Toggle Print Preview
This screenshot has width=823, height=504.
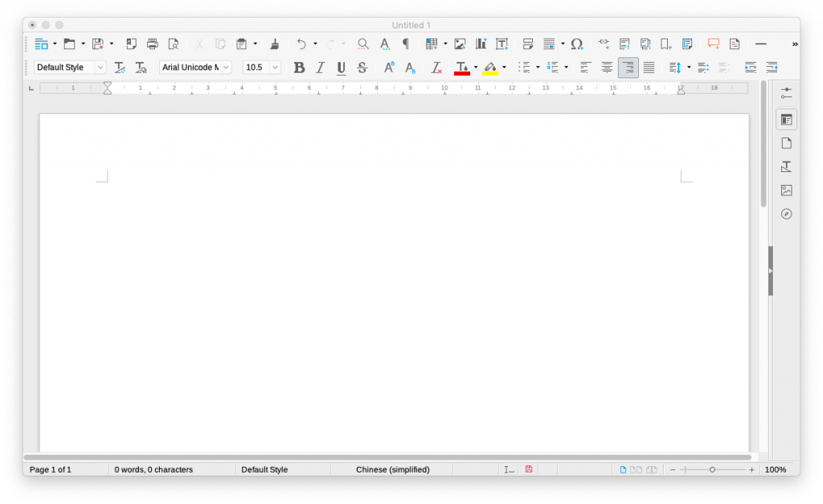point(174,44)
